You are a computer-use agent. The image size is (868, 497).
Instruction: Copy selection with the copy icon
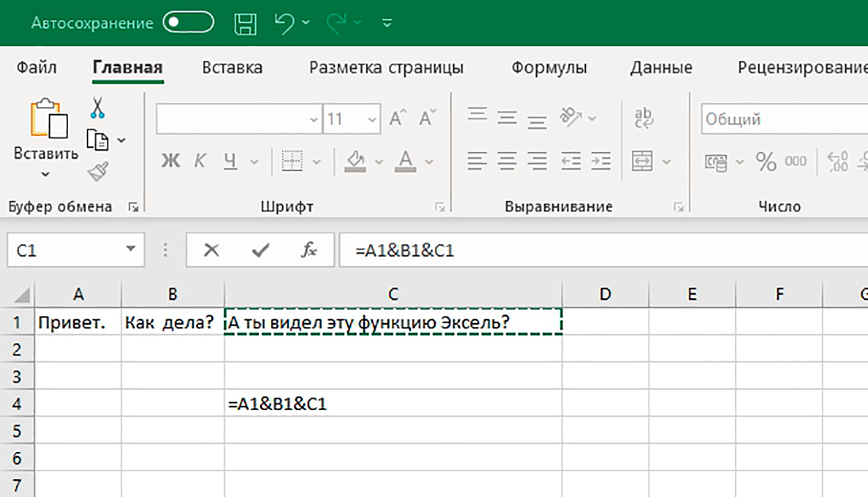point(97,140)
